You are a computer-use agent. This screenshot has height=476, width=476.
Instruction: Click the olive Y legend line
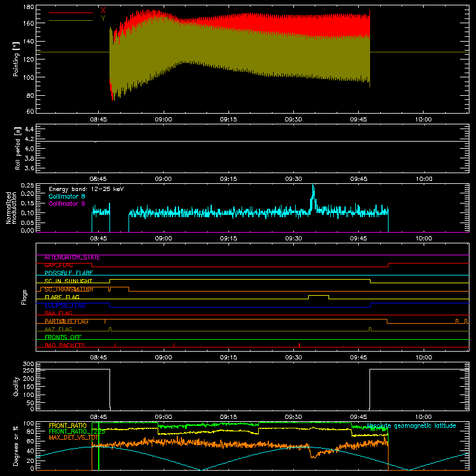(70, 21)
